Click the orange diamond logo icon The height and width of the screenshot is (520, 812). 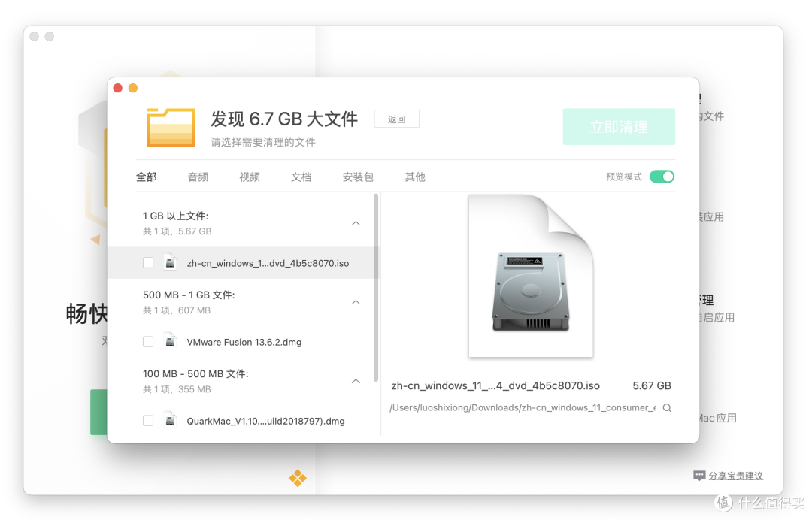tap(298, 478)
